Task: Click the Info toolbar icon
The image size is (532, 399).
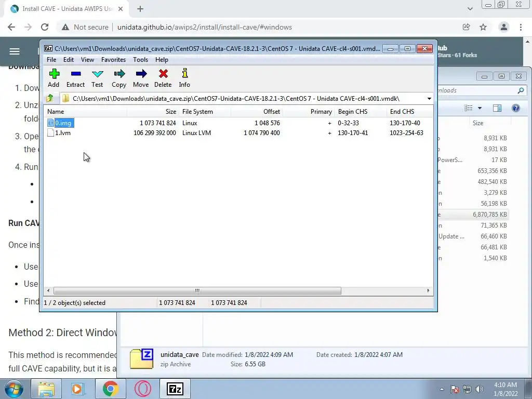Action: [x=184, y=78]
